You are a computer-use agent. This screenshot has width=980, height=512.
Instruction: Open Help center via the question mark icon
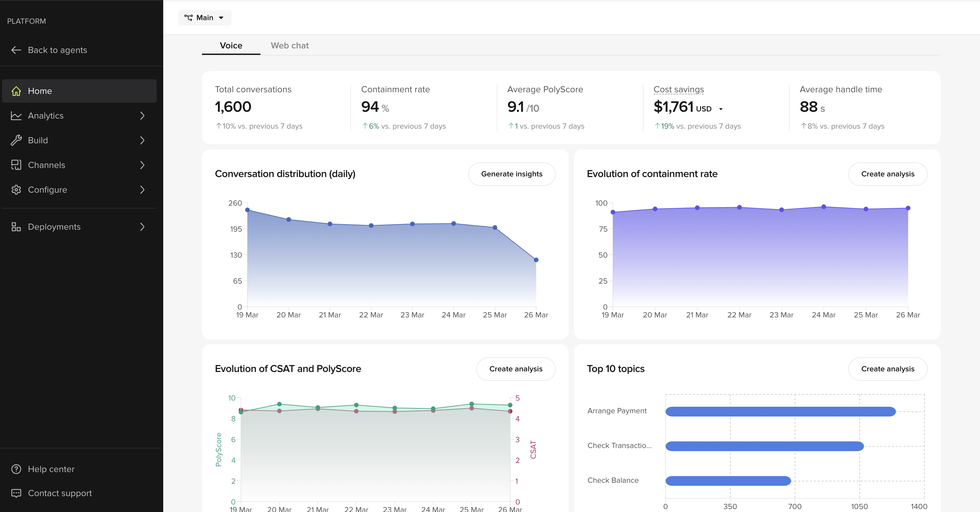[x=16, y=469]
